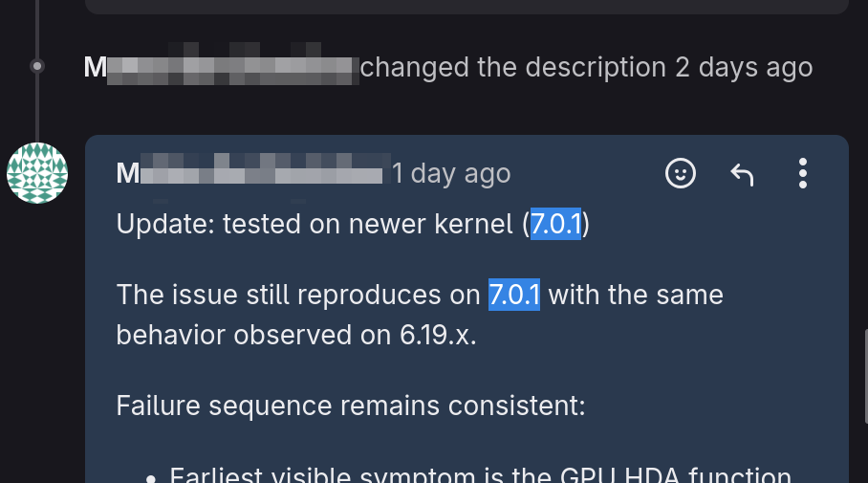Open the comment author's blurred name link
This screenshot has height=483, width=868.
249,174
